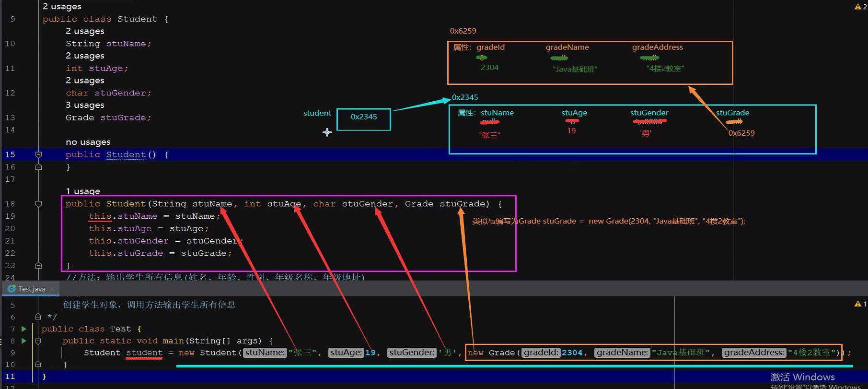
Task: Collapse the main method fold marker at line 8
Action: pyautogui.click(x=38, y=341)
